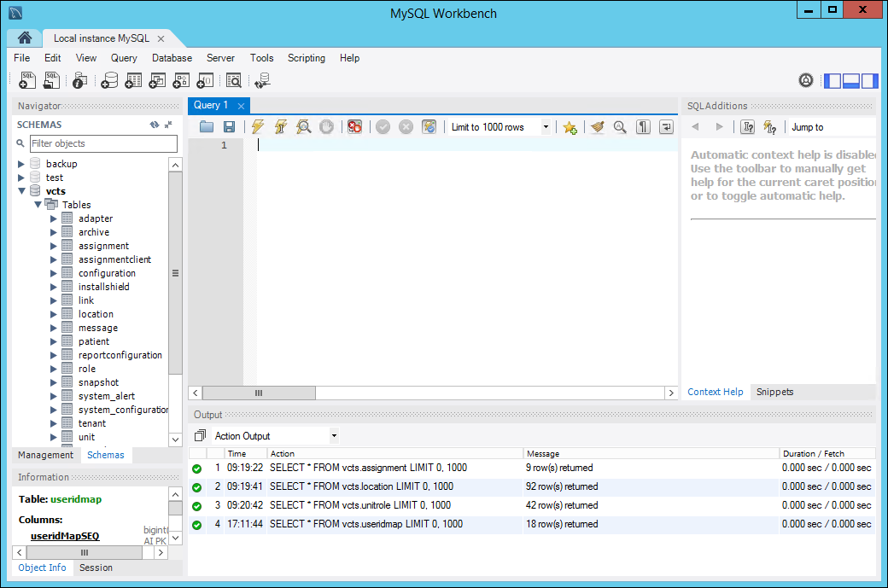Switch to the Management tab
Viewport: 888px width, 588px height.
[46, 455]
